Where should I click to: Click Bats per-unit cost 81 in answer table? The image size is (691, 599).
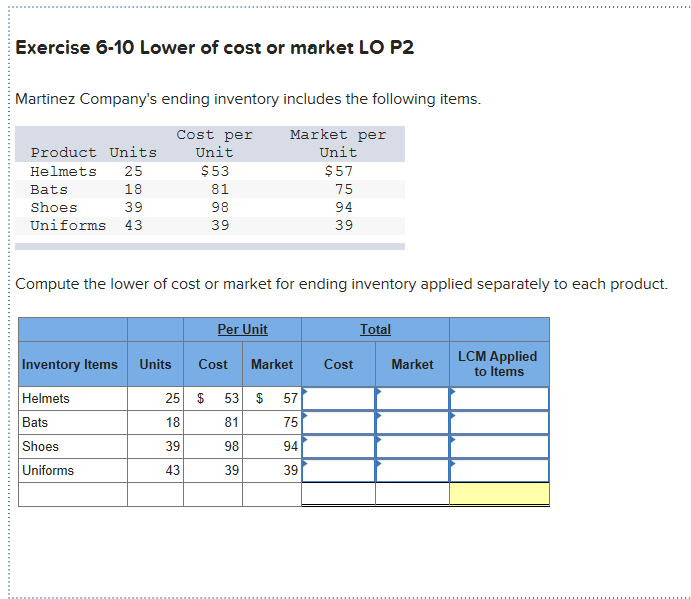tap(231, 423)
